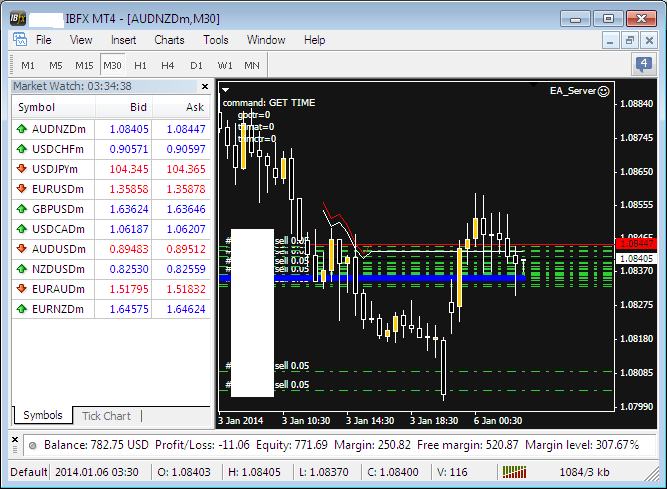Switch chart to W1 timeframe
The width and height of the screenshot is (667, 489).
coord(225,65)
